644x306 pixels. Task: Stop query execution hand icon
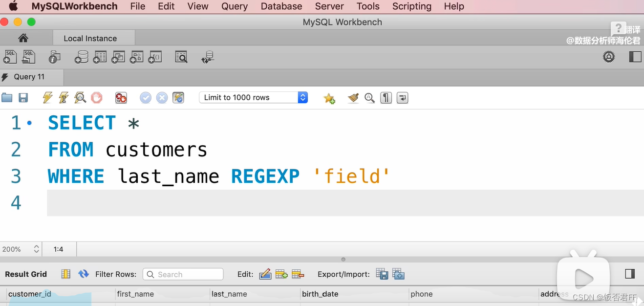click(x=97, y=98)
